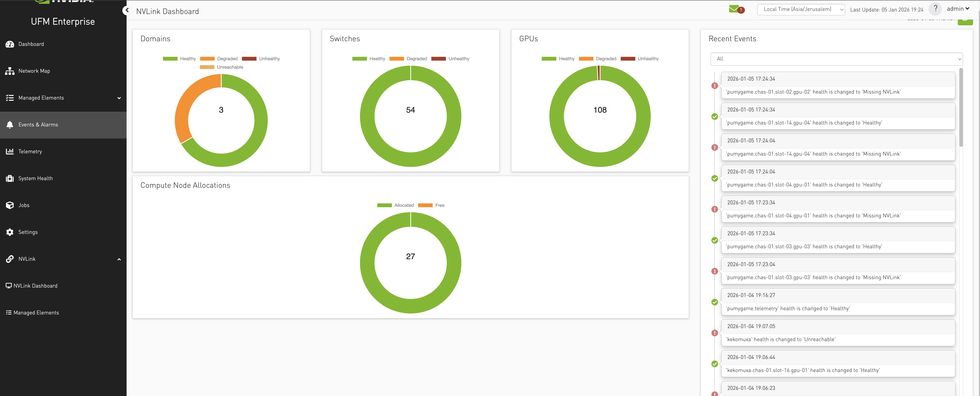Collapse the sidebar with the back arrow
The height and width of the screenshot is (396, 980).
127,10
